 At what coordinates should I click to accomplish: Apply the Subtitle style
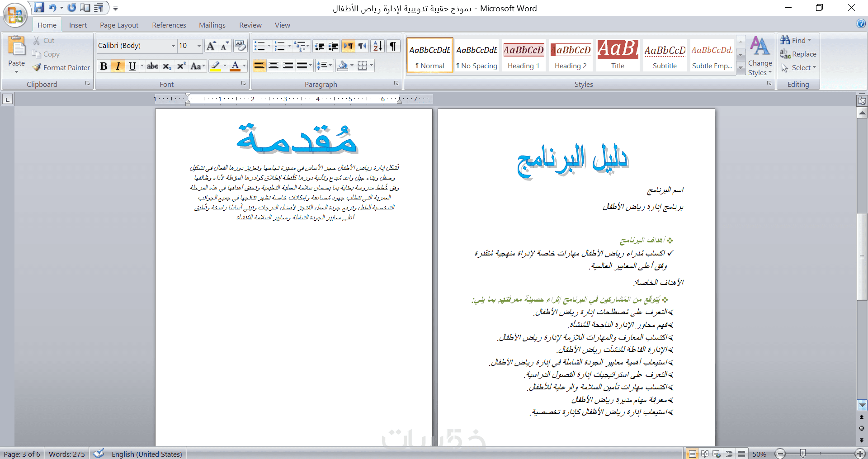pyautogui.click(x=665, y=55)
